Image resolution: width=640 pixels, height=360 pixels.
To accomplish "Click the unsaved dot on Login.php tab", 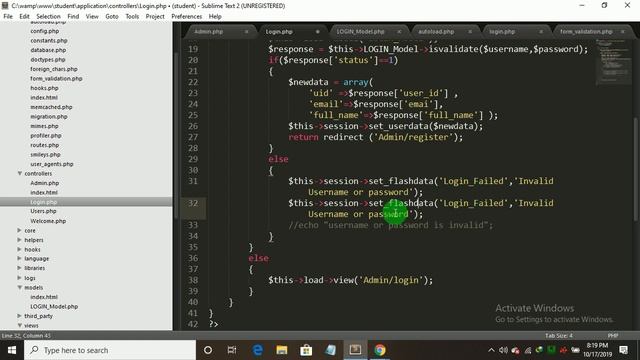I will click(x=318, y=31).
